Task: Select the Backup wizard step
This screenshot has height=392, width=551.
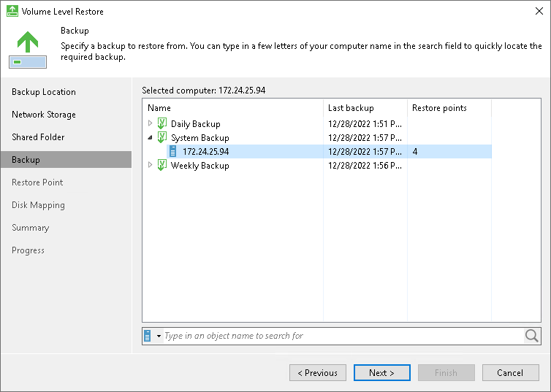Action: point(66,160)
